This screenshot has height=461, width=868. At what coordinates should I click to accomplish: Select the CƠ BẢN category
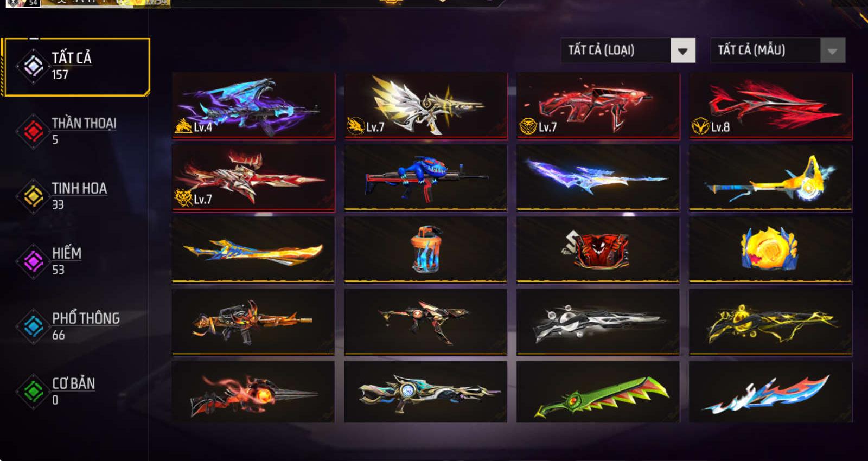pos(74,391)
